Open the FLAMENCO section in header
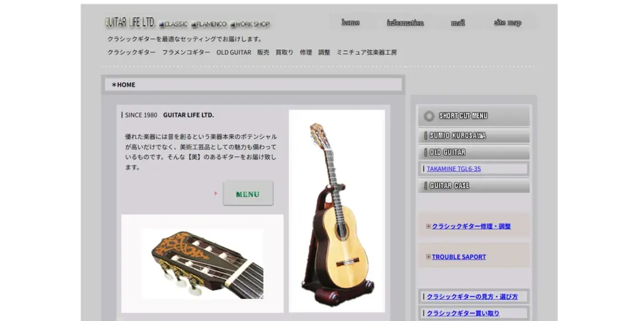Screen dimensions: 644x321 pos(209,24)
